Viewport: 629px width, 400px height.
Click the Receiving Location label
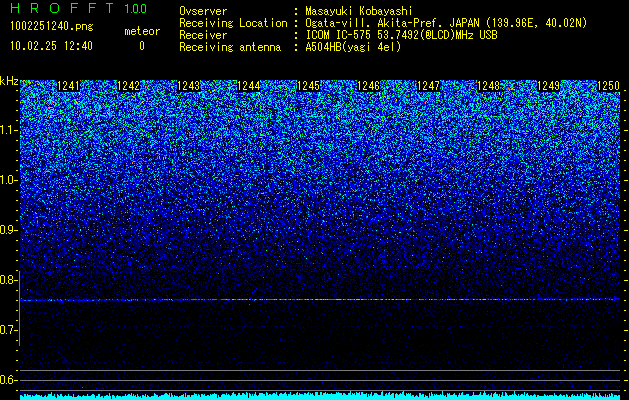click(233, 23)
